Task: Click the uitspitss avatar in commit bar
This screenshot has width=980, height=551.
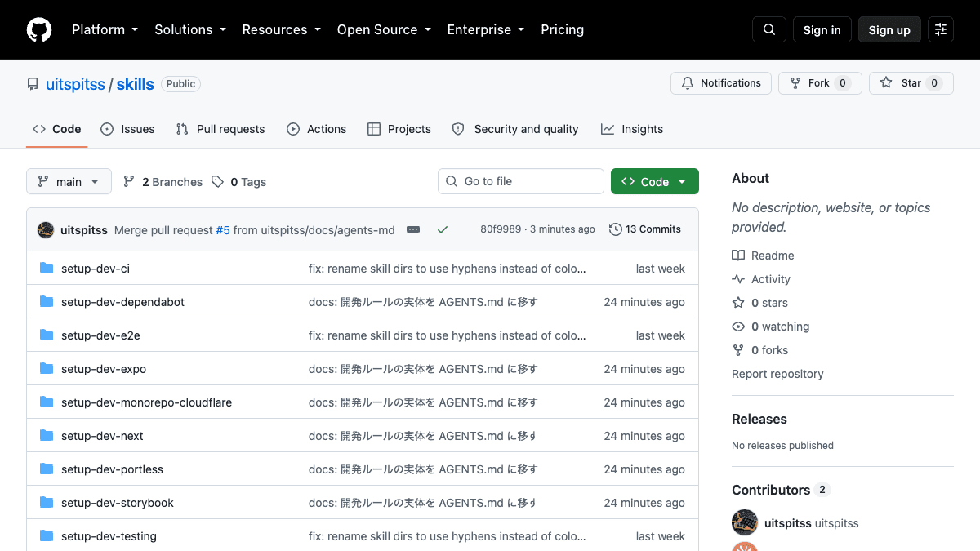Action: coord(46,230)
